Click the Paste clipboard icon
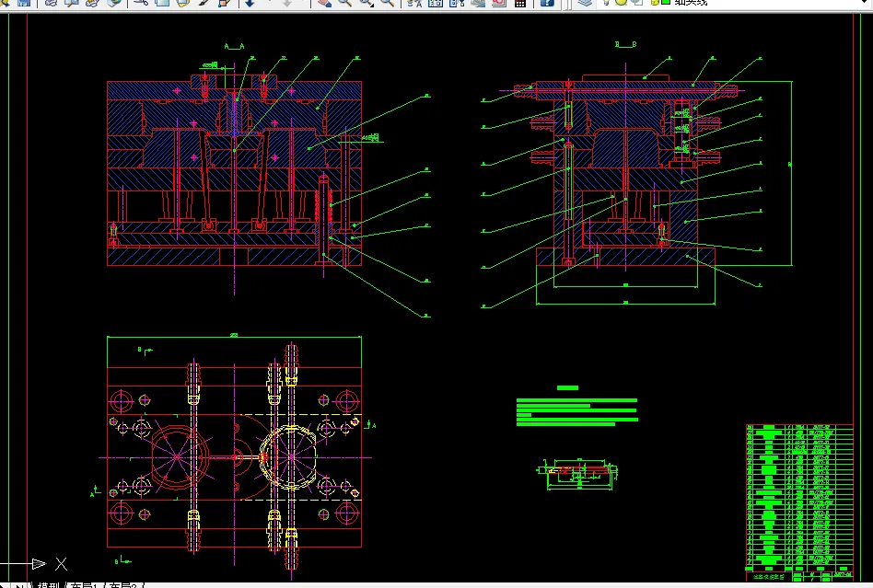Image resolution: width=873 pixels, height=588 pixels. 182,2
